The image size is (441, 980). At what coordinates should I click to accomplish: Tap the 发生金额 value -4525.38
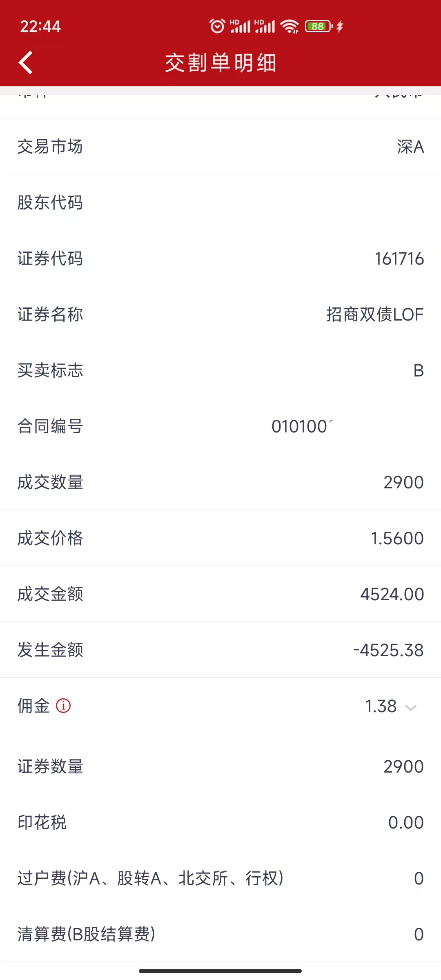click(388, 650)
